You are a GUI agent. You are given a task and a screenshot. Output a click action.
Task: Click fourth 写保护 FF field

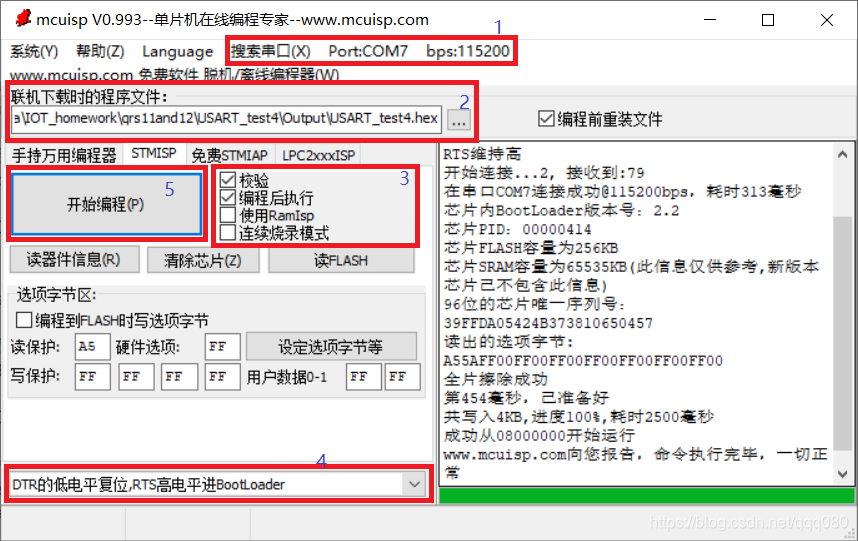(222, 376)
